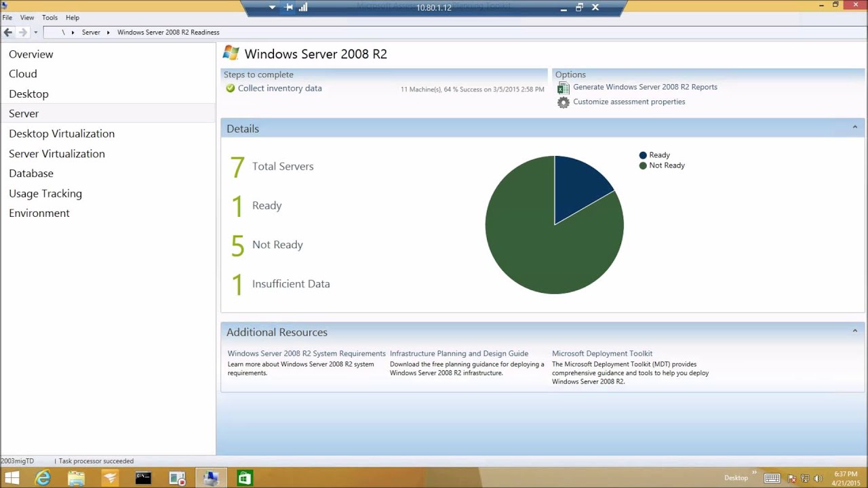Click the gear icon for assessment properties
Image resolution: width=868 pixels, height=488 pixels.
[563, 102]
